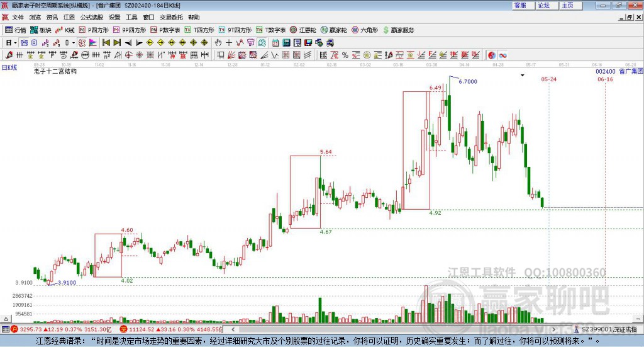Viewport: 644px width, 347px height.
Task: Open the 交易委托 menu
Action: pyautogui.click(x=171, y=17)
